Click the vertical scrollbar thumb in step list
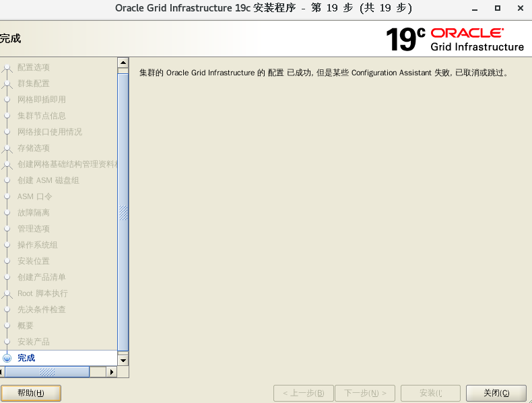Screen dimensions: 532x403 pos(123,213)
